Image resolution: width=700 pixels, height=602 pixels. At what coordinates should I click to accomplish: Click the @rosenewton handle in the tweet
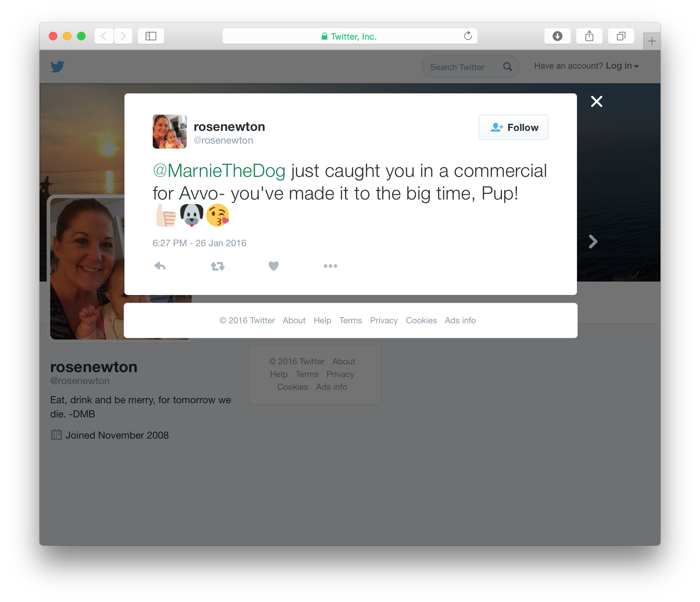[223, 140]
